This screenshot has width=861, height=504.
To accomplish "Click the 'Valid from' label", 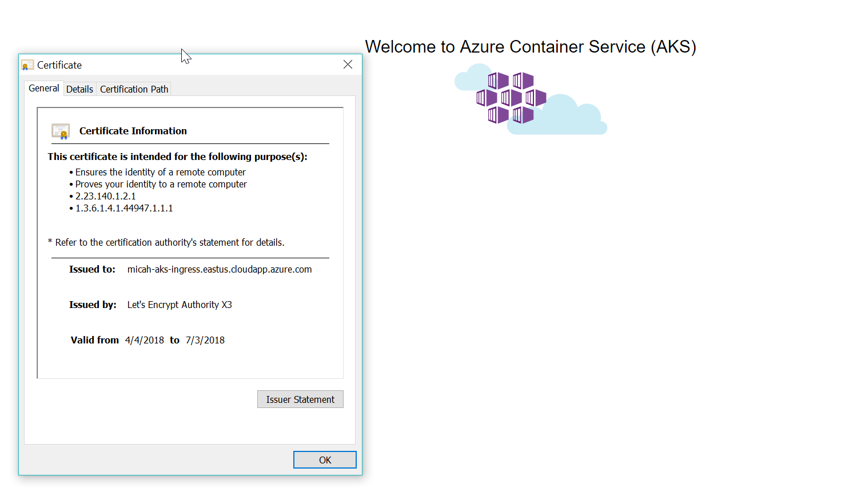I will click(95, 340).
